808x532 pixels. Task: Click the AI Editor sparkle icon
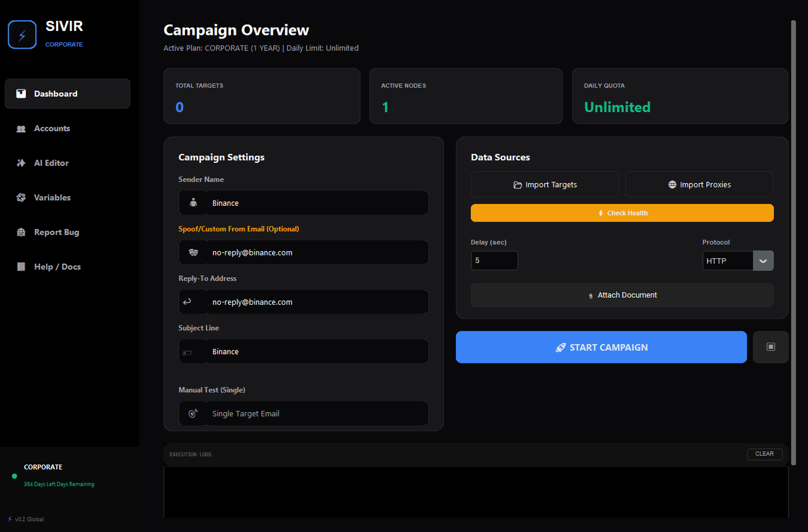point(21,163)
